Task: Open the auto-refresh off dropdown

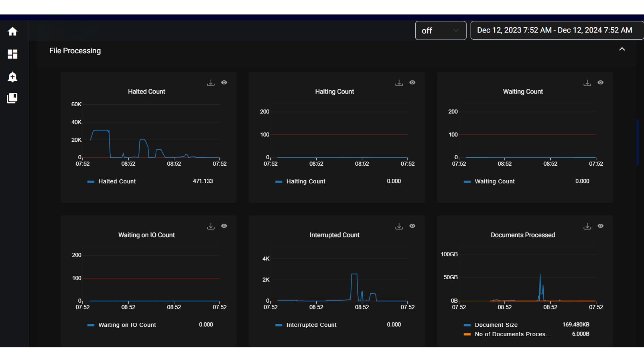Action: (x=440, y=30)
